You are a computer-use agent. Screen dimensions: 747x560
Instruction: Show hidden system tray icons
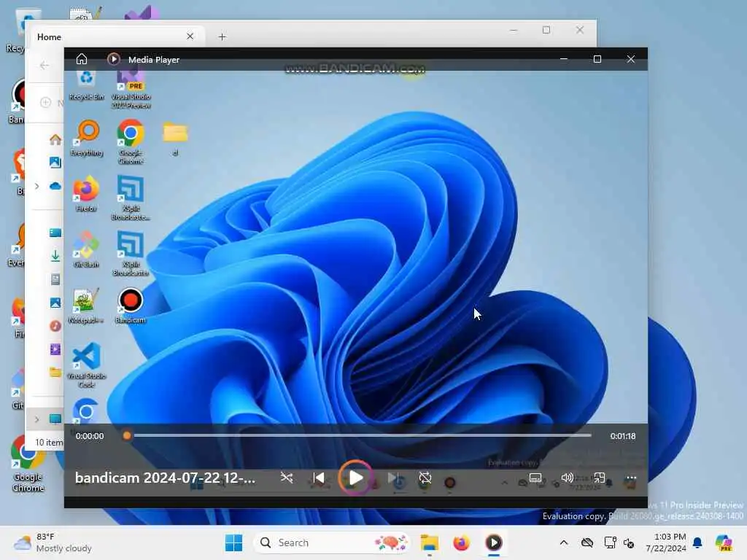[564, 542]
